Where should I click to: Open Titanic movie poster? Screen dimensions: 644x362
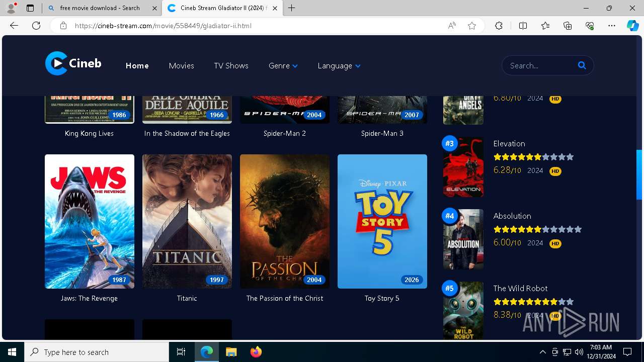tap(187, 221)
